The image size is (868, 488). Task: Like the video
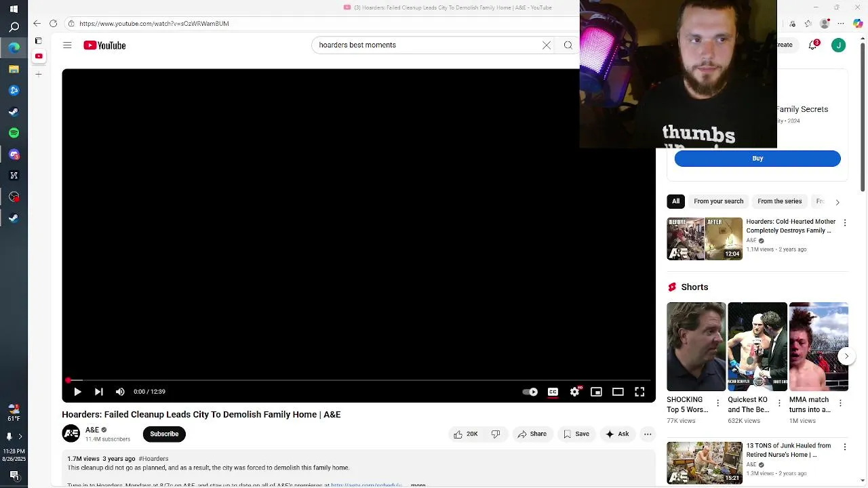(466, 434)
